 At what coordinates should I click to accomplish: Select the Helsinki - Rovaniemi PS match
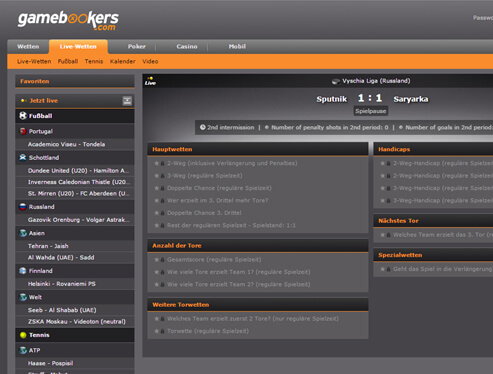62,284
